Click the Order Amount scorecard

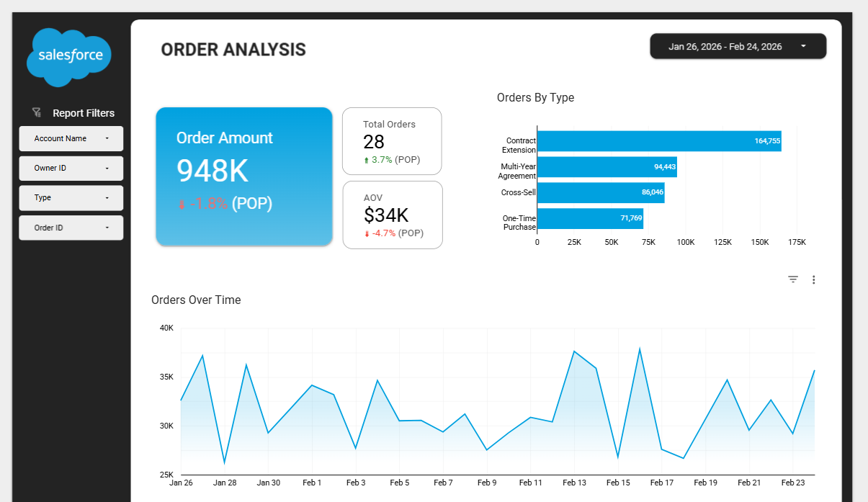(243, 176)
